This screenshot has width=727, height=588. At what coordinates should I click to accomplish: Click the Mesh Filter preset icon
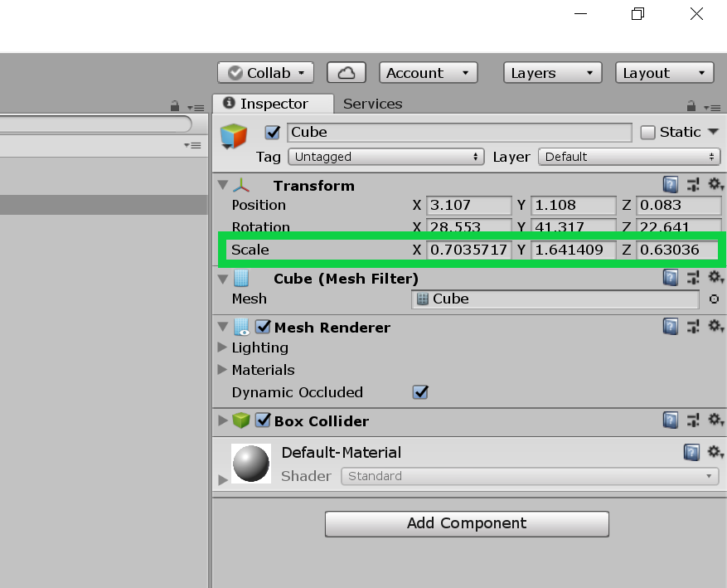click(695, 278)
